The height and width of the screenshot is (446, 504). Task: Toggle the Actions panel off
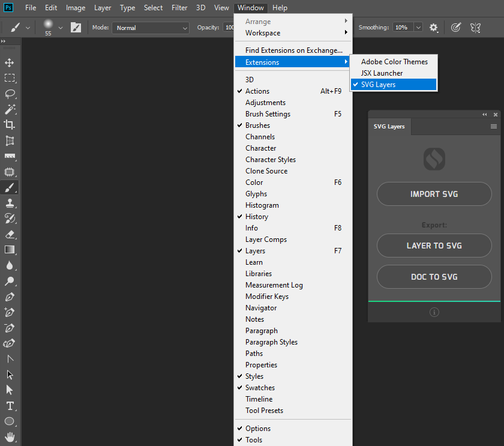[x=293, y=91]
